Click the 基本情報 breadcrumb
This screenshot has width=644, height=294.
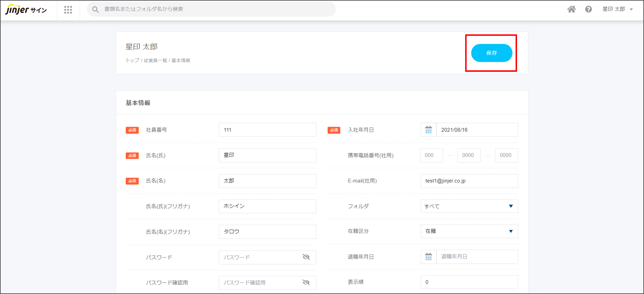(181, 61)
